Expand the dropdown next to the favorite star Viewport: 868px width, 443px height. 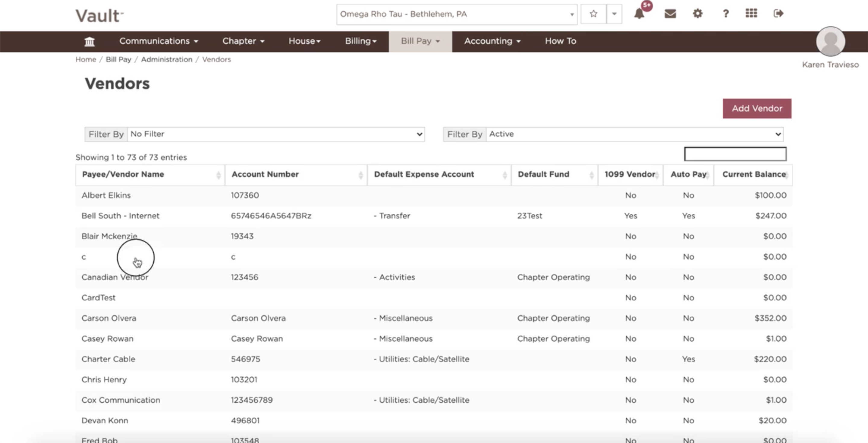pos(614,14)
